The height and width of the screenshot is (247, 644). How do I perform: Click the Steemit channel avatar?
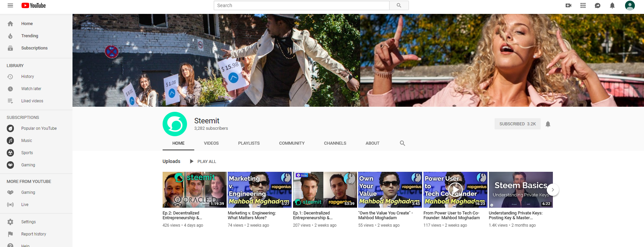click(x=175, y=124)
